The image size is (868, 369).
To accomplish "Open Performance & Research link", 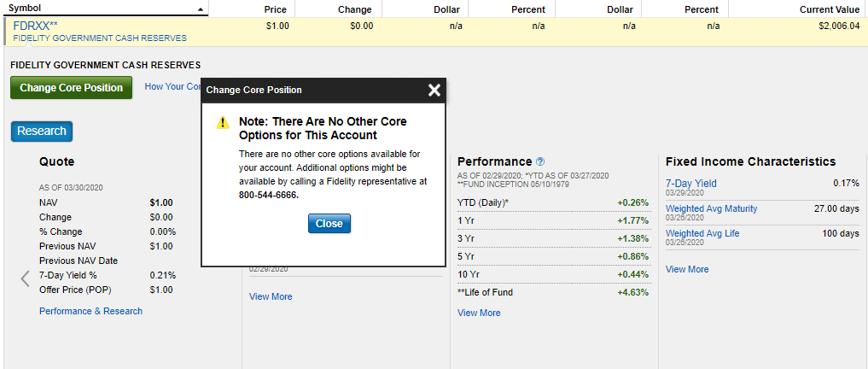I will pos(90,311).
